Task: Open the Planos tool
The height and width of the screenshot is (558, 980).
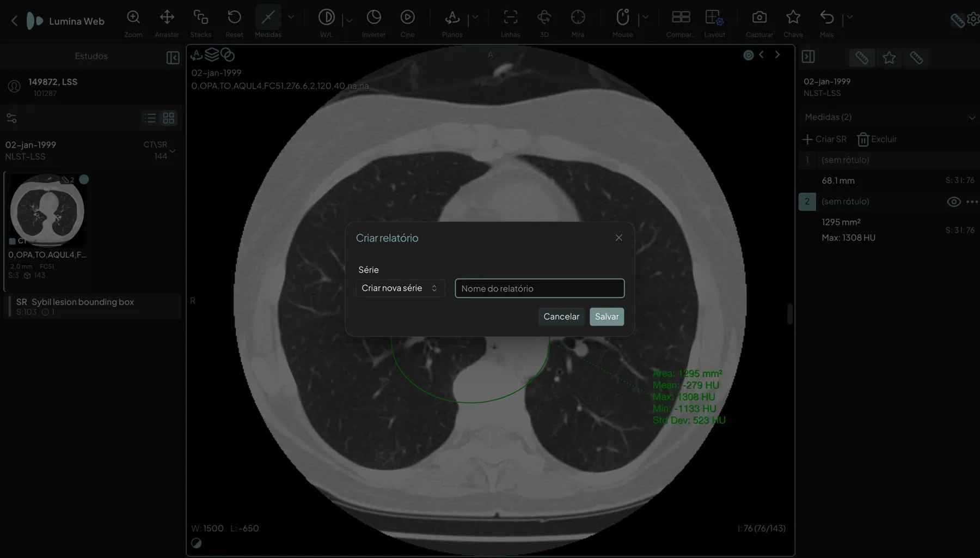Action: [x=452, y=22]
